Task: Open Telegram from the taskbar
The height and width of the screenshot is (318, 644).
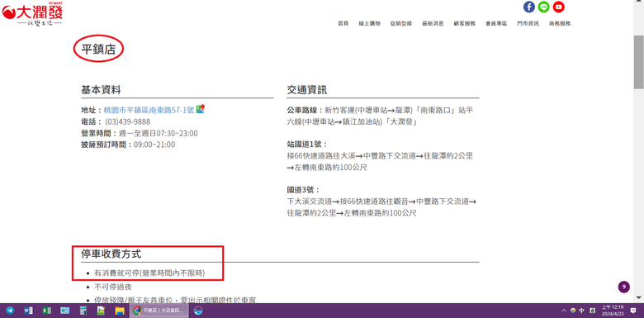Action: pos(9,311)
